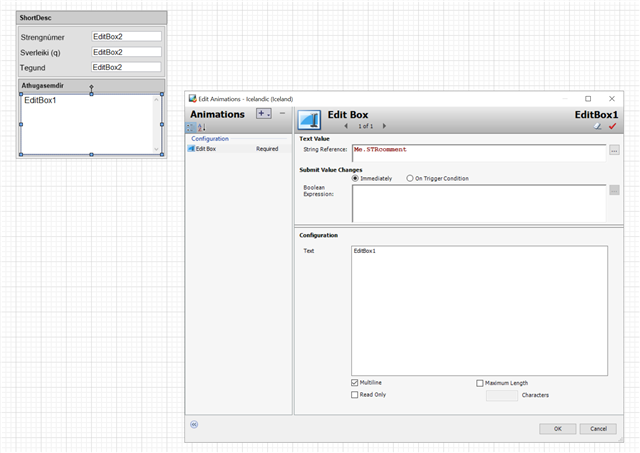Click the Athugasemdir header label
Image resolution: width=640 pixels, height=453 pixels.
click(42, 85)
